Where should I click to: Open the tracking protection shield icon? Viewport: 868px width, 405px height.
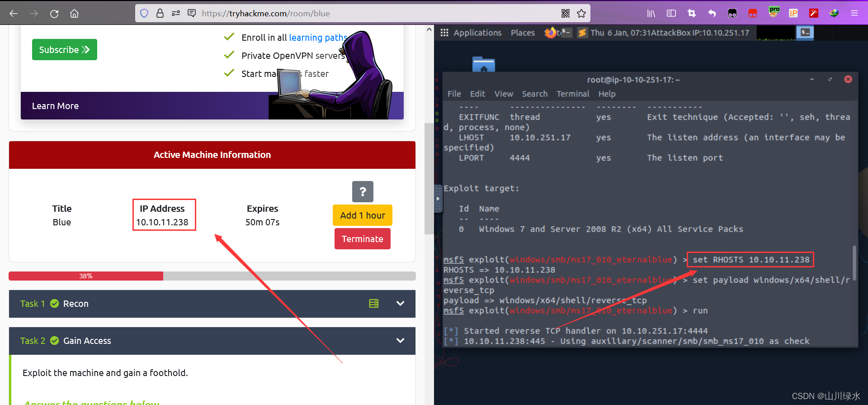point(144,14)
